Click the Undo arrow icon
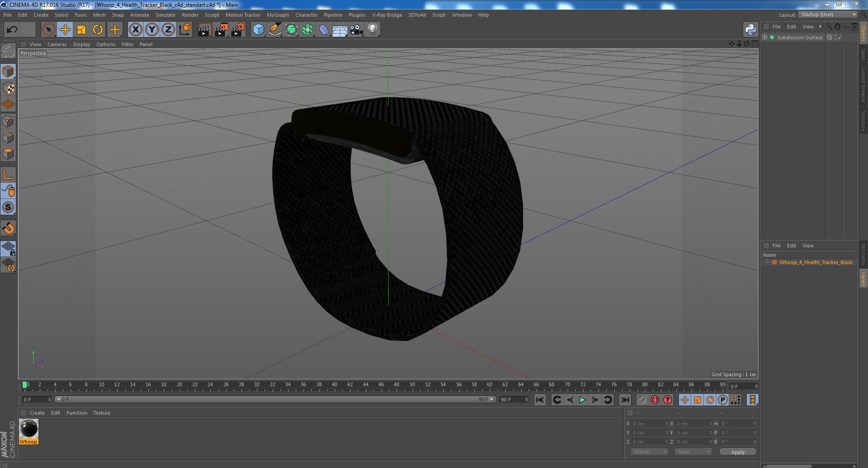The width and height of the screenshot is (868, 468). click(x=12, y=30)
